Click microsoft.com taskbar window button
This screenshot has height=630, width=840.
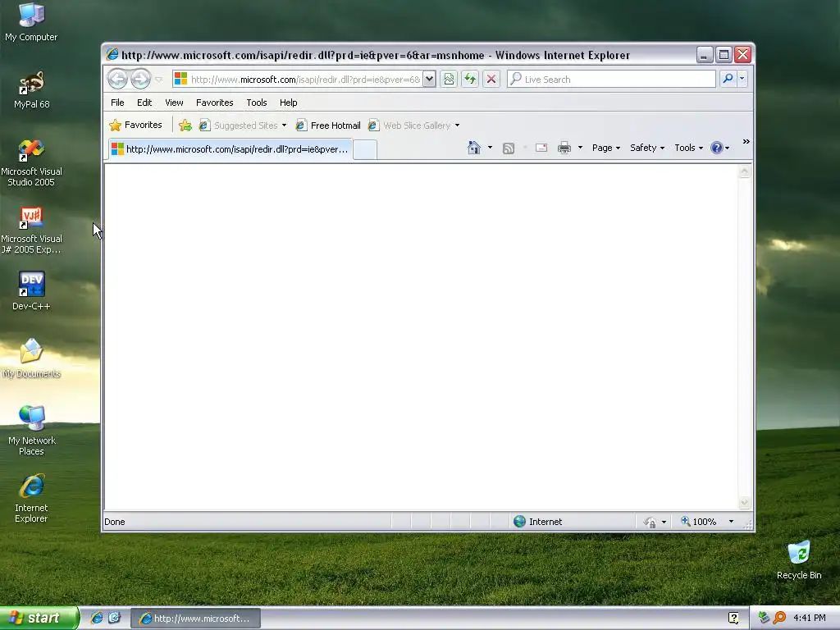point(195,619)
